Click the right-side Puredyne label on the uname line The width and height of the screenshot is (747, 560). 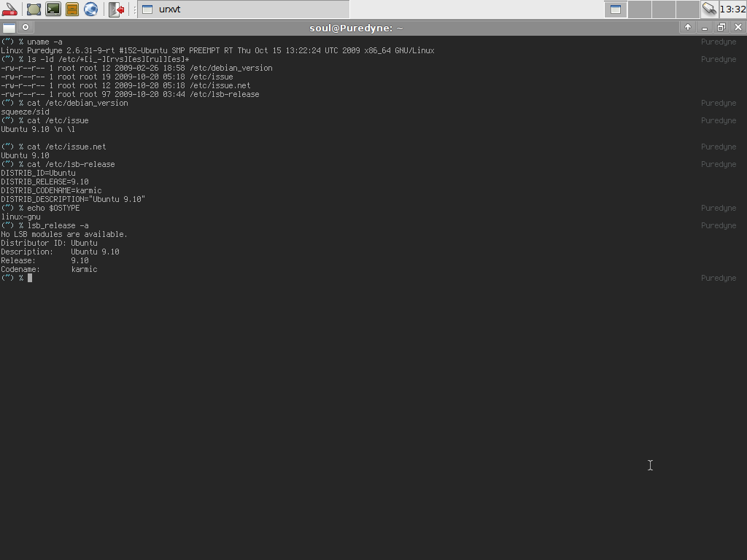(x=719, y=42)
